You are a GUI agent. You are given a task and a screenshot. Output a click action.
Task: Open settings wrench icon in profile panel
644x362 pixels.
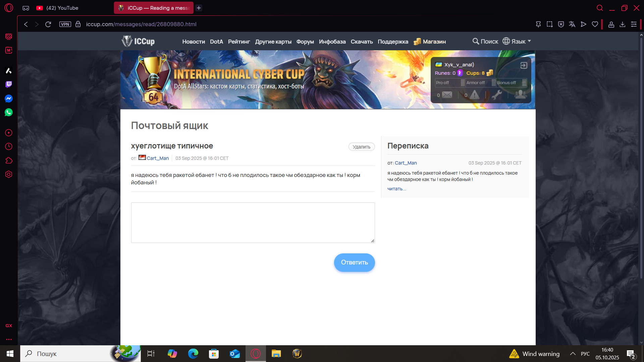tap(497, 95)
